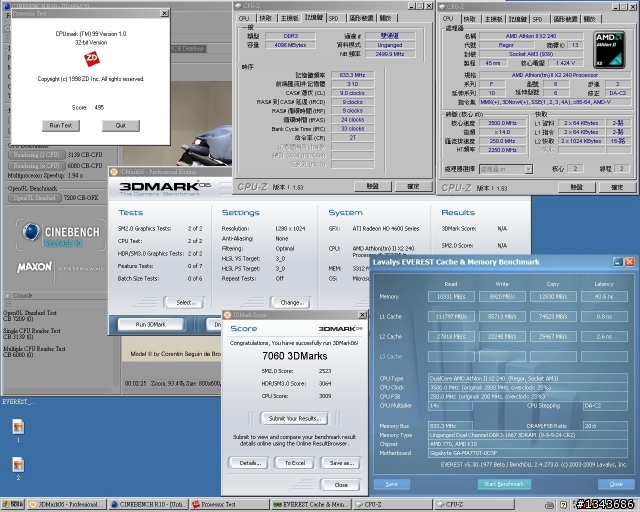Click the 3DMark06 logo in Score dialog
The width and height of the screenshot is (640, 512).
tap(340, 329)
